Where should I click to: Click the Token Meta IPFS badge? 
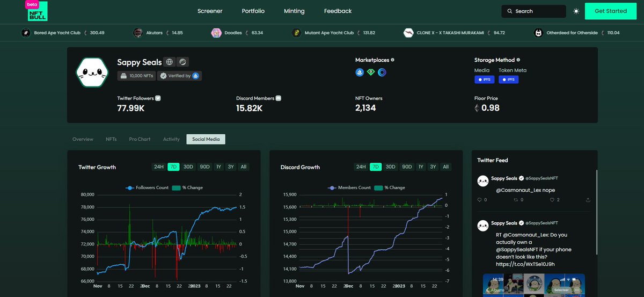tap(508, 79)
